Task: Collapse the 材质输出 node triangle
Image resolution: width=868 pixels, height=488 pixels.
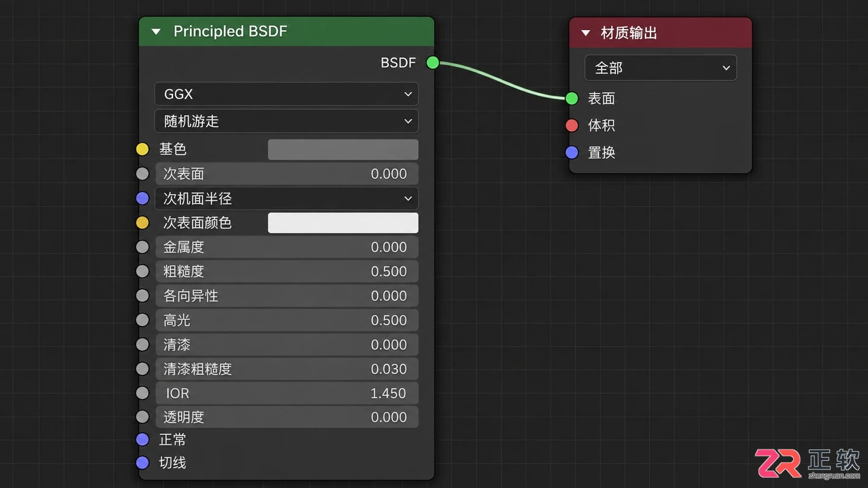Action: pyautogui.click(x=585, y=33)
